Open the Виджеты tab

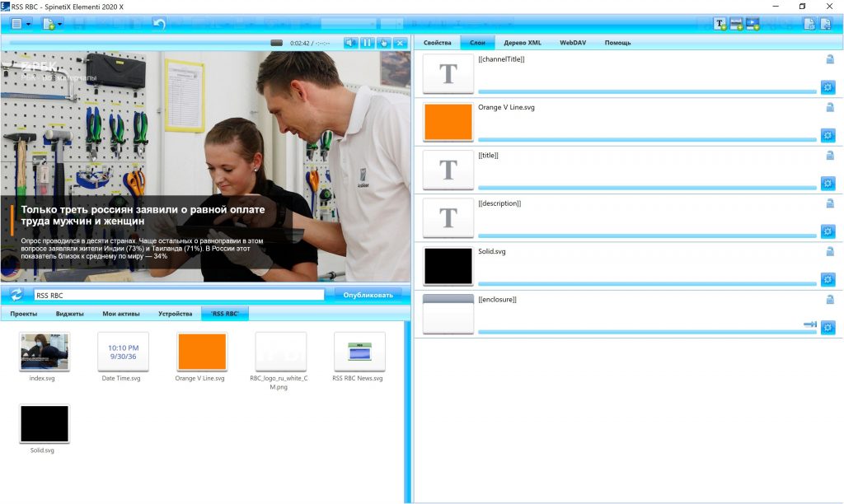(x=69, y=314)
